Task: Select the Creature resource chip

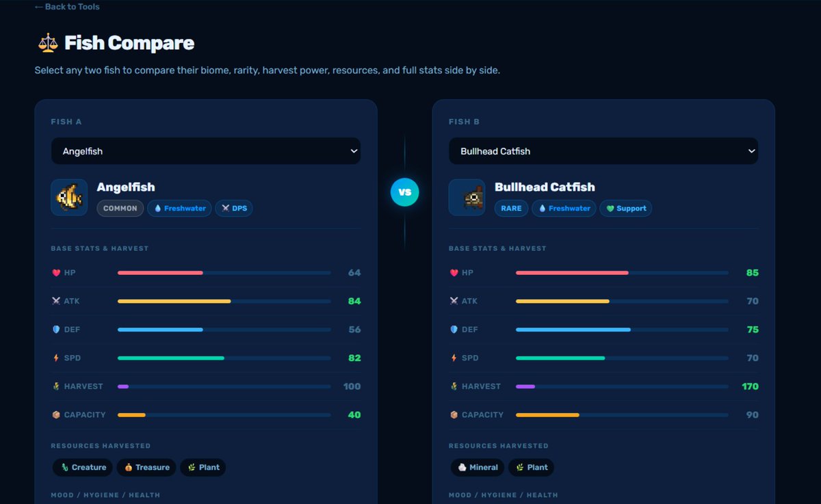Action: pyautogui.click(x=83, y=468)
